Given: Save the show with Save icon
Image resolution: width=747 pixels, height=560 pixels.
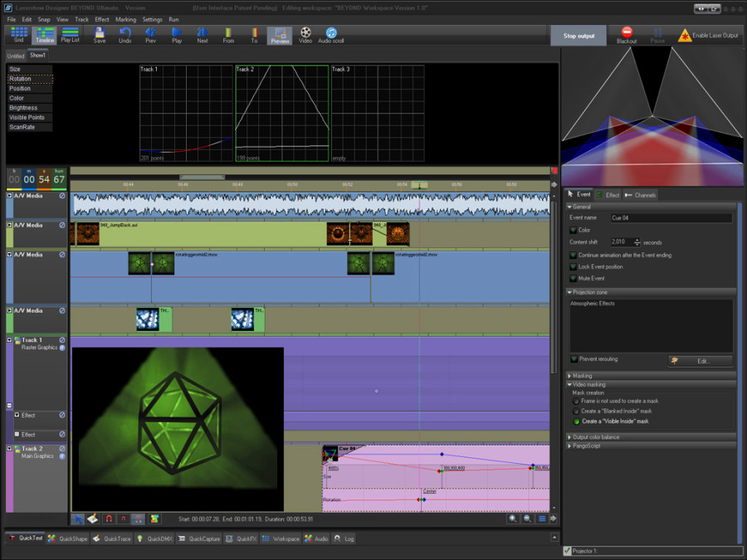Looking at the screenshot, I should pyautogui.click(x=100, y=34).
